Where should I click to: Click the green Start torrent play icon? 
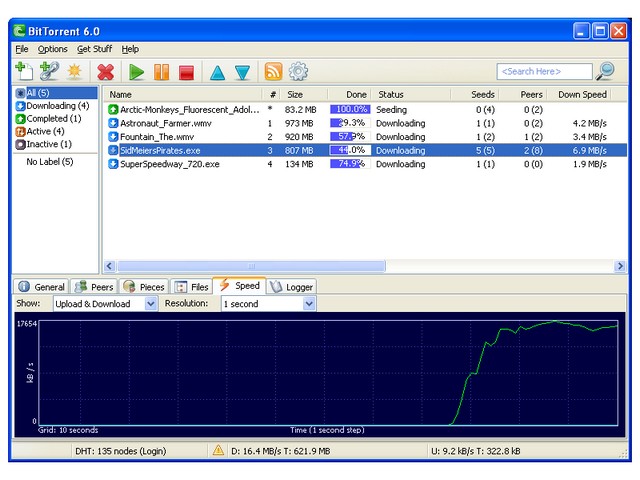pos(136,72)
